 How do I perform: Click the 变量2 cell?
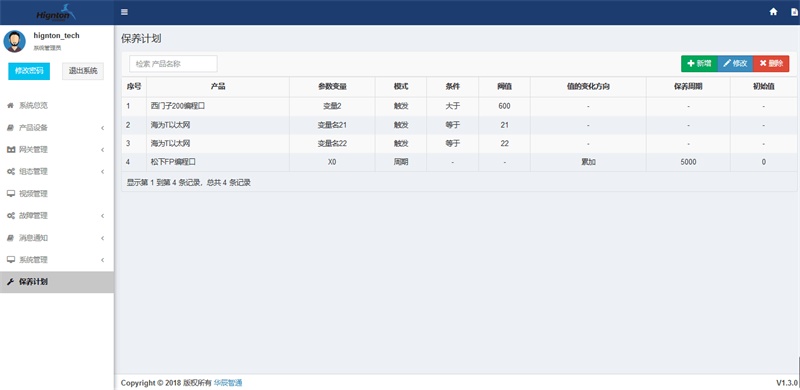point(332,106)
